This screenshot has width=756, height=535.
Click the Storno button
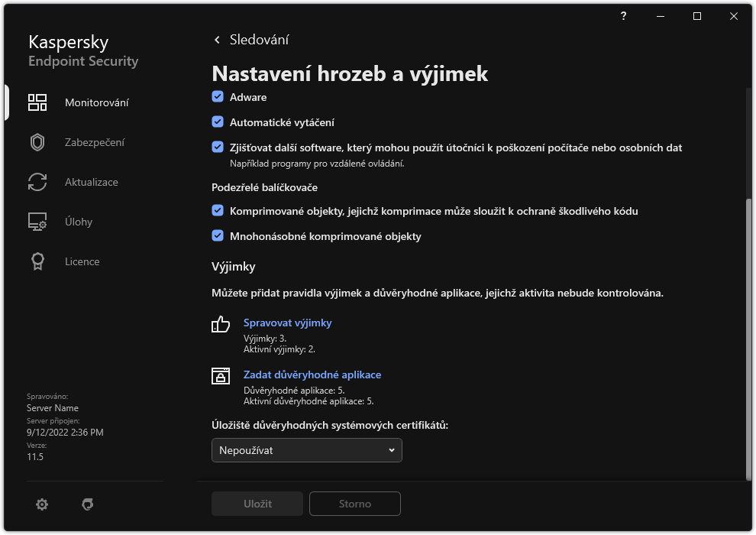click(x=354, y=503)
